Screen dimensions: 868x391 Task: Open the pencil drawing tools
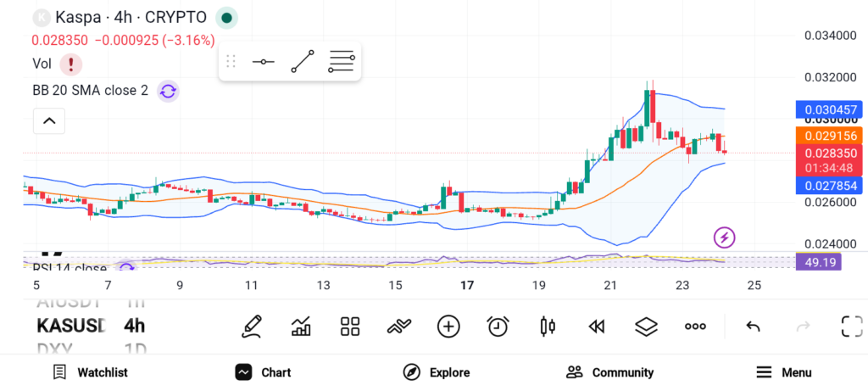[x=251, y=327]
